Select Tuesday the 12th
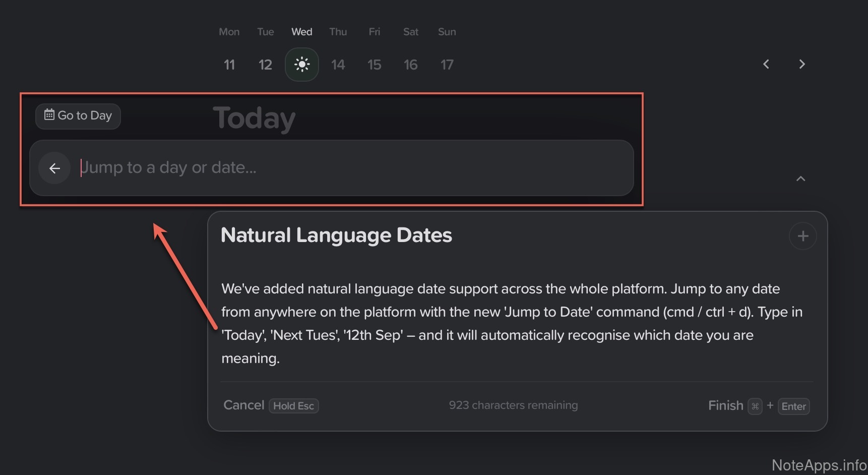 [265, 65]
